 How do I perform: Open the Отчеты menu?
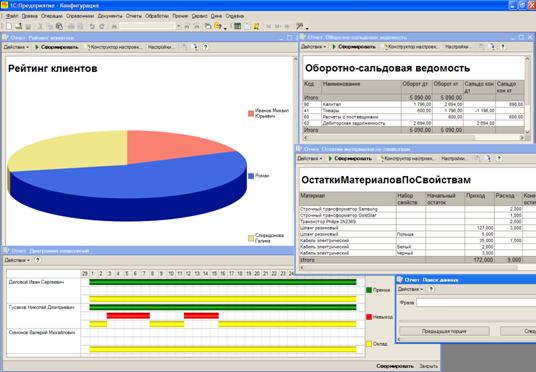pos(133,16)
